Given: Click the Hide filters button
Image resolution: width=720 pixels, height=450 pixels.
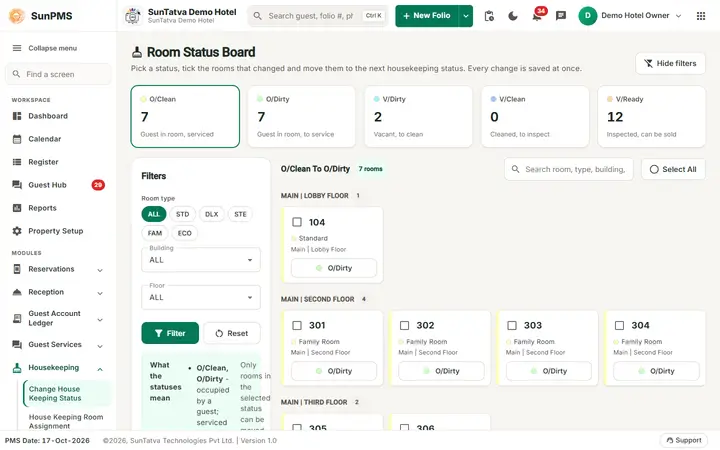Looking at the screenshot, I should [670, 63].
